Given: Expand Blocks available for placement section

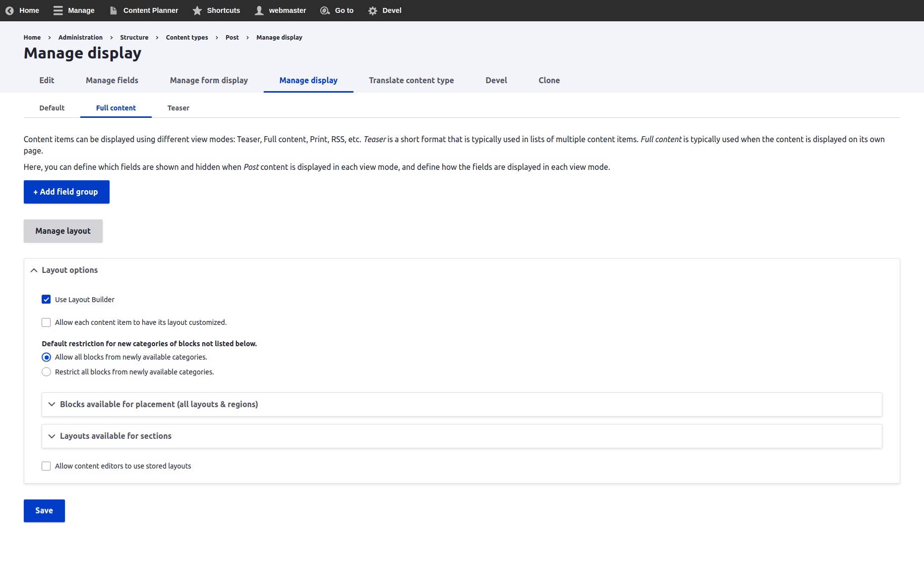Looking at the screenshot, I should coord(159,404).
